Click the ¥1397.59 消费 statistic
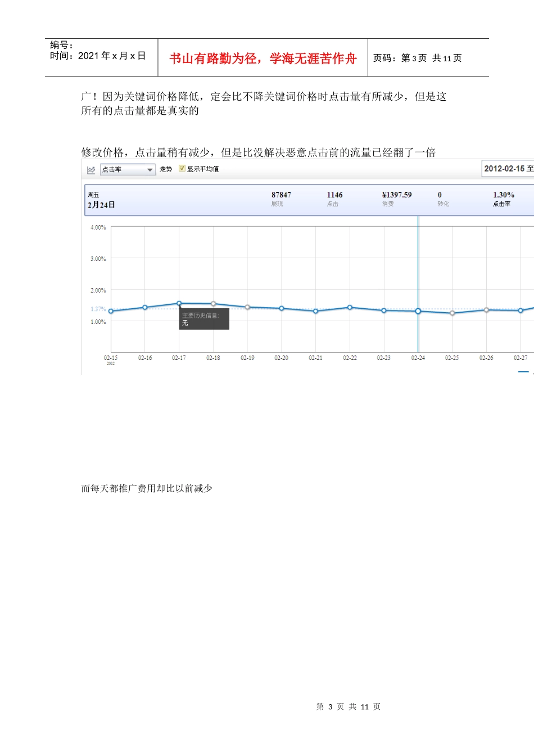This screenshot has width=534, height=756. (397, 199)
